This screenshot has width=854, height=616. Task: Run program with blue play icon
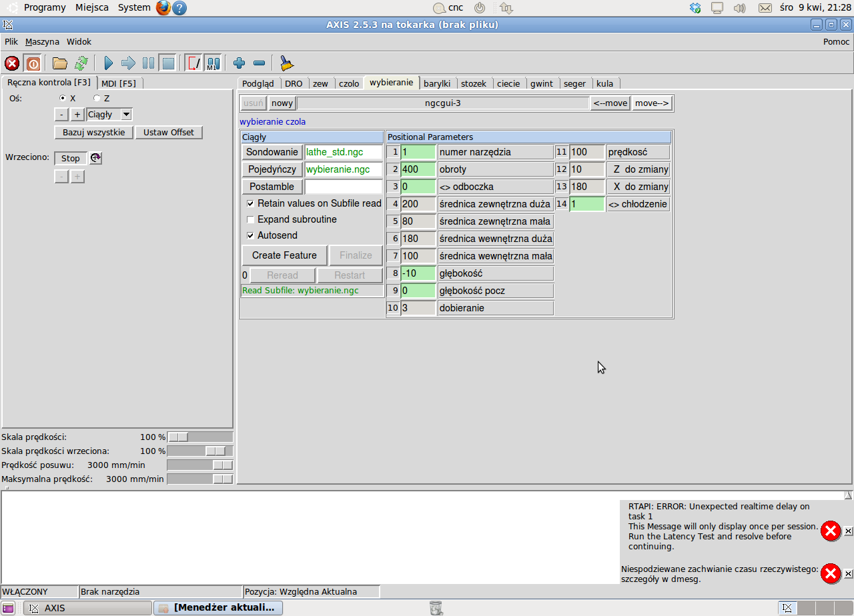(x=109, y=63)
